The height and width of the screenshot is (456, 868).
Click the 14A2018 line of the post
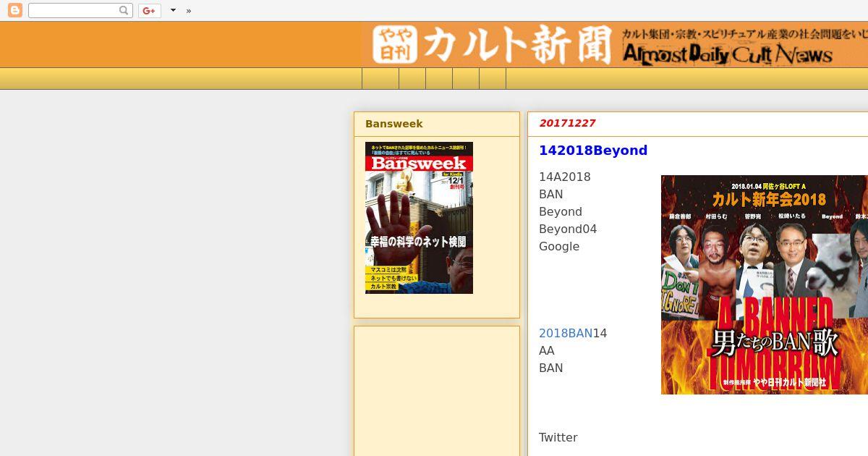pyautogui.click(x=565, y=177)
